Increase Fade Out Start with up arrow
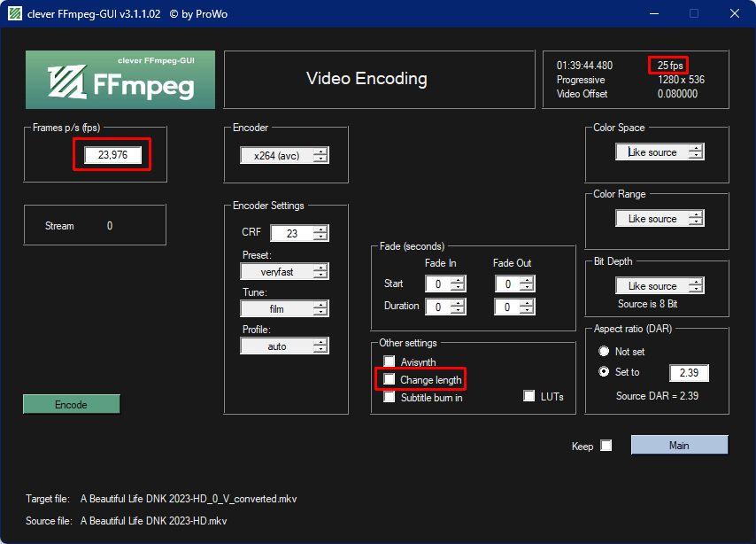This screenshot has height=544, width=756. click(528, 280)
